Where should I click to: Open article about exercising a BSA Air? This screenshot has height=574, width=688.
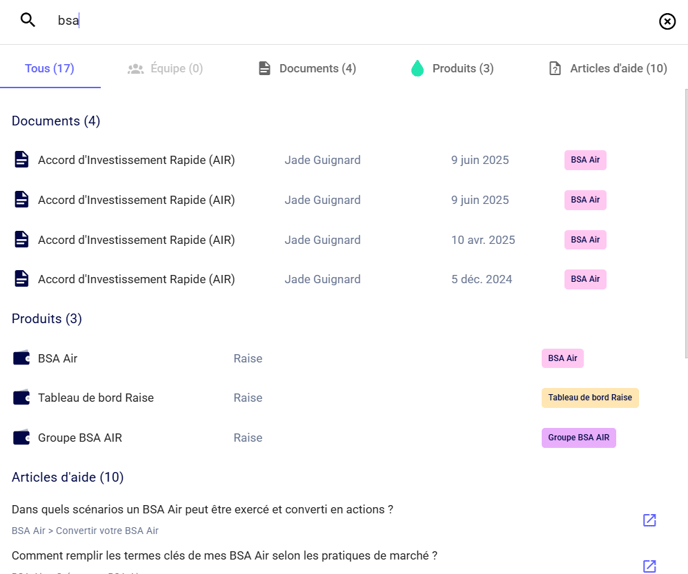202,510
